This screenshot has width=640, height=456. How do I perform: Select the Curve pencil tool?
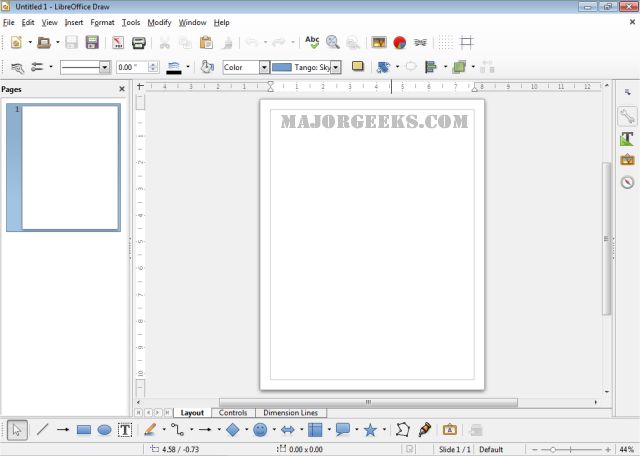pos(150,429)
